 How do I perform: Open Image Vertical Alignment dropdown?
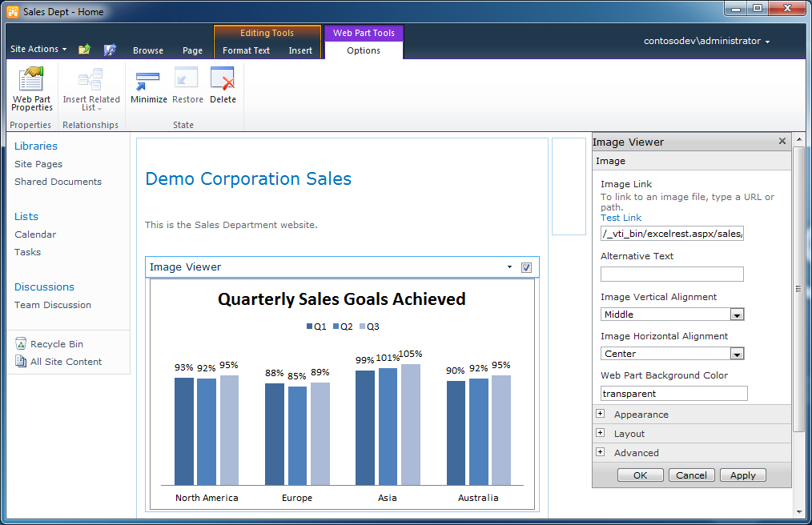point(737,315)
